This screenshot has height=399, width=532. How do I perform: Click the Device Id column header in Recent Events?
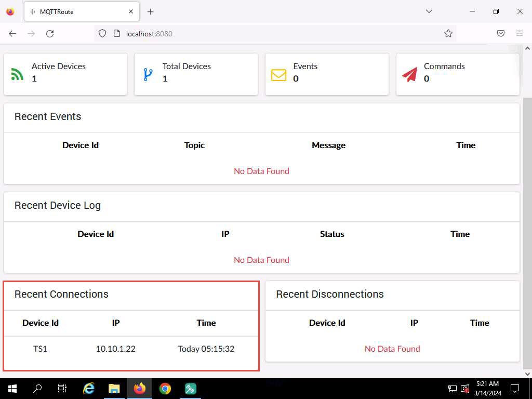[x=81, y=145]
